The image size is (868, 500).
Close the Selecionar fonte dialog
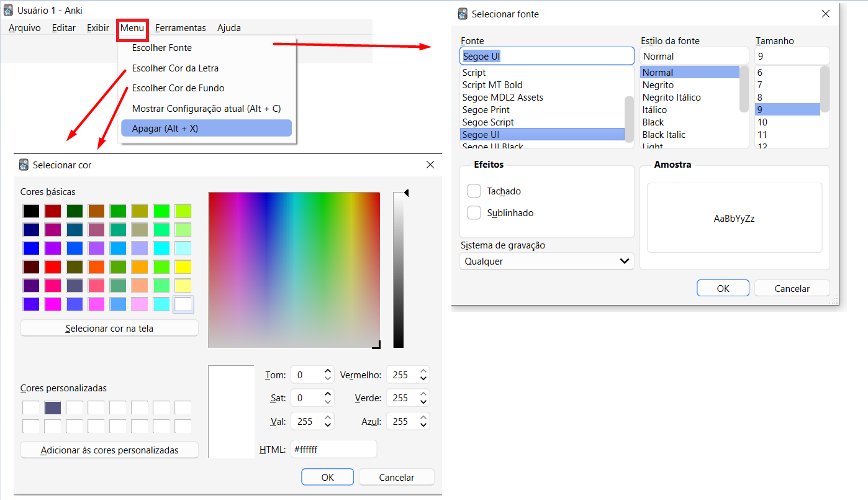(825, 14)
